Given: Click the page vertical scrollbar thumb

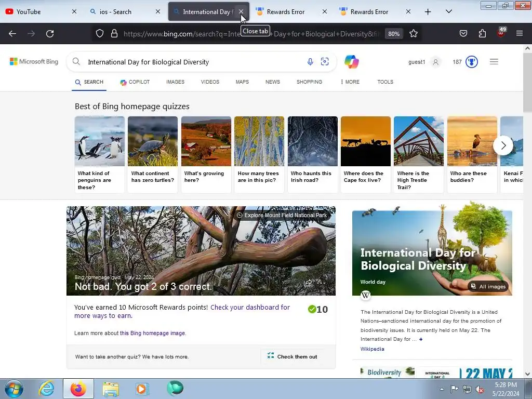Looking at the screenshot, I should tap(527, 83).
